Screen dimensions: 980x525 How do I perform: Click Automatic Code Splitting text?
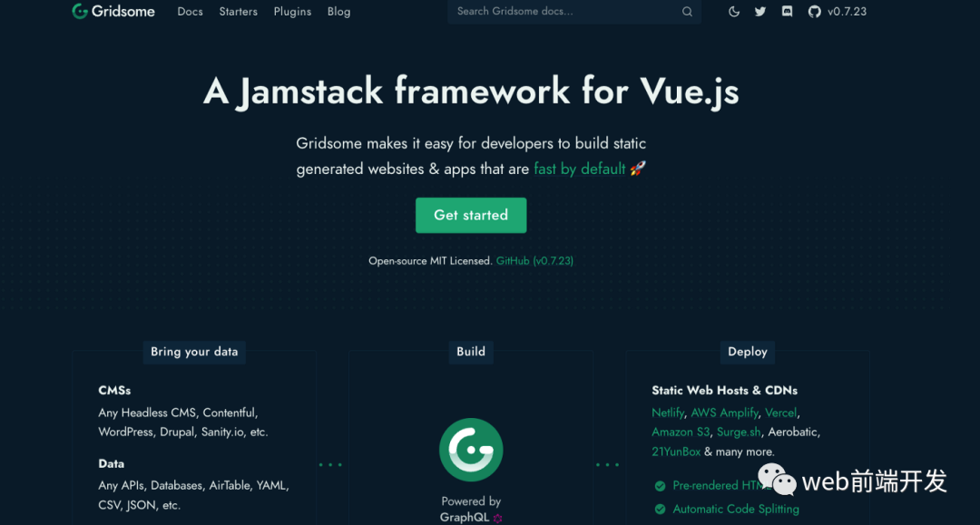point(736,510)
